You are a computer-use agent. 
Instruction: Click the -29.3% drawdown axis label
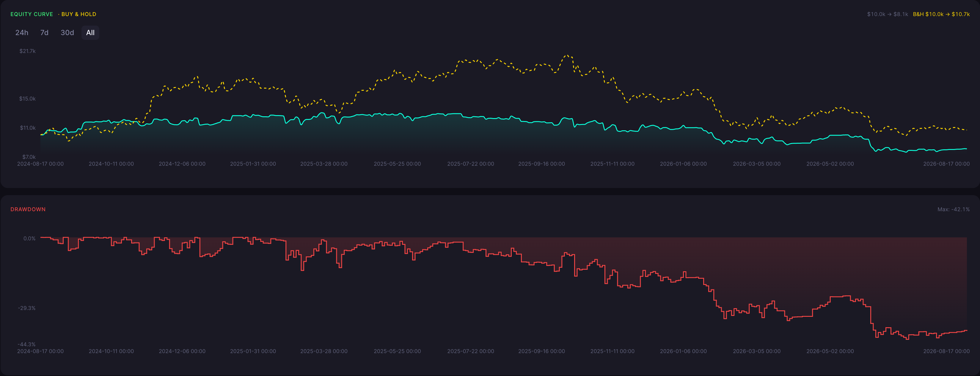pyautogui.click(x=27, y=308)
